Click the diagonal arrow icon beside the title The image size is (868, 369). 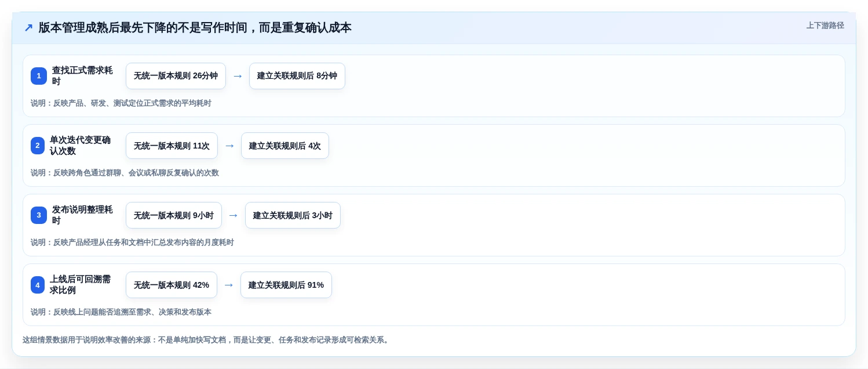(x=28, y=28)
